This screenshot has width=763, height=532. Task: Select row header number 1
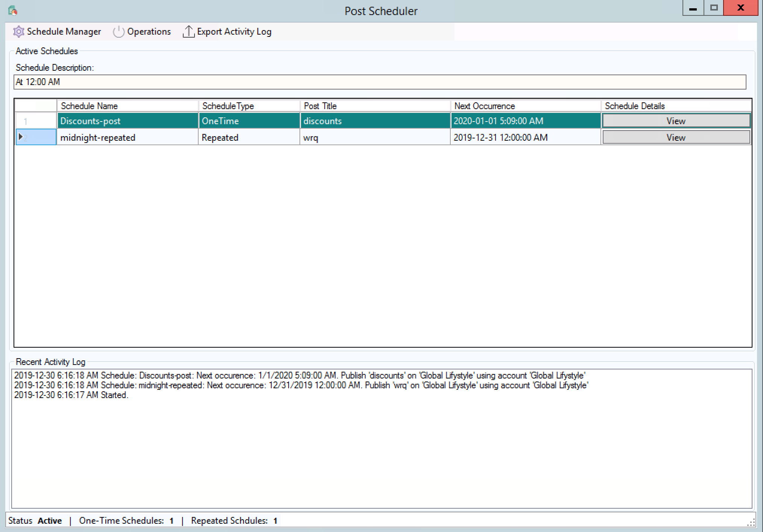36,121
